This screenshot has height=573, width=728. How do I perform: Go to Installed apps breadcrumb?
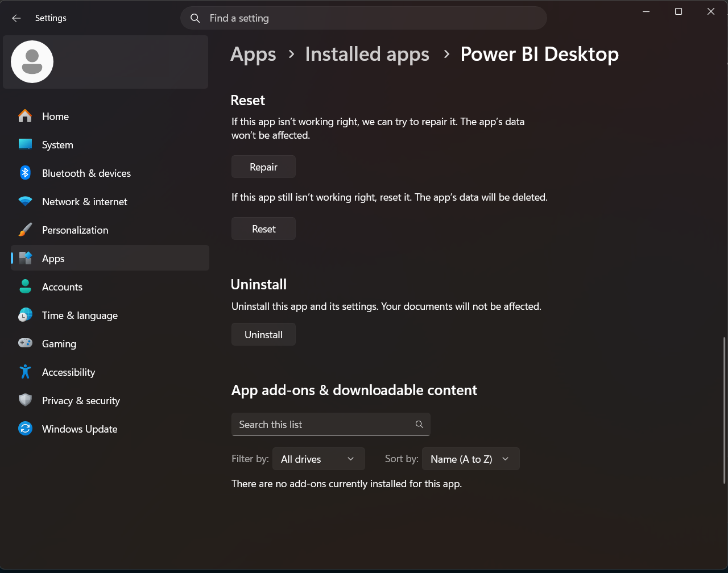[367, 54]
